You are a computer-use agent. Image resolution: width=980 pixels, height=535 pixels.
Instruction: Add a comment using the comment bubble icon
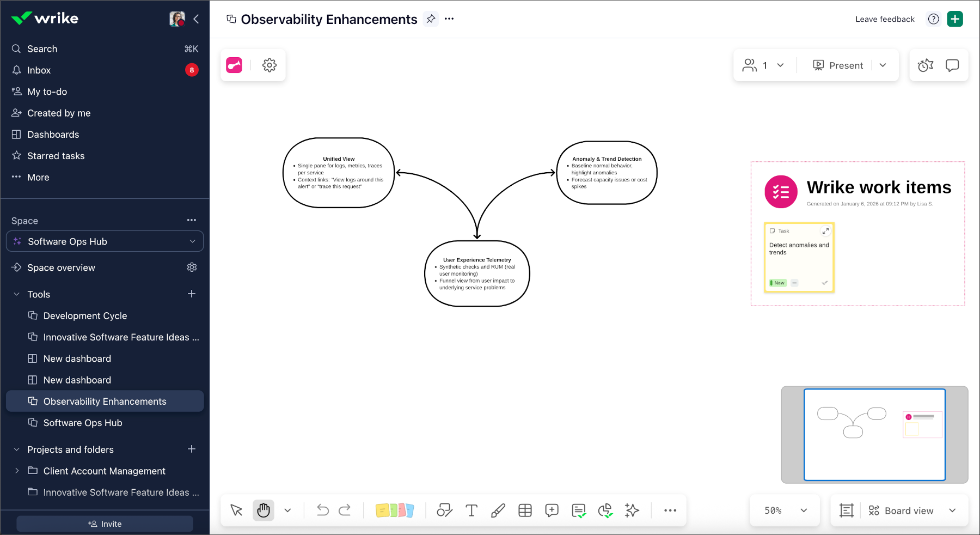pos(552,510)
